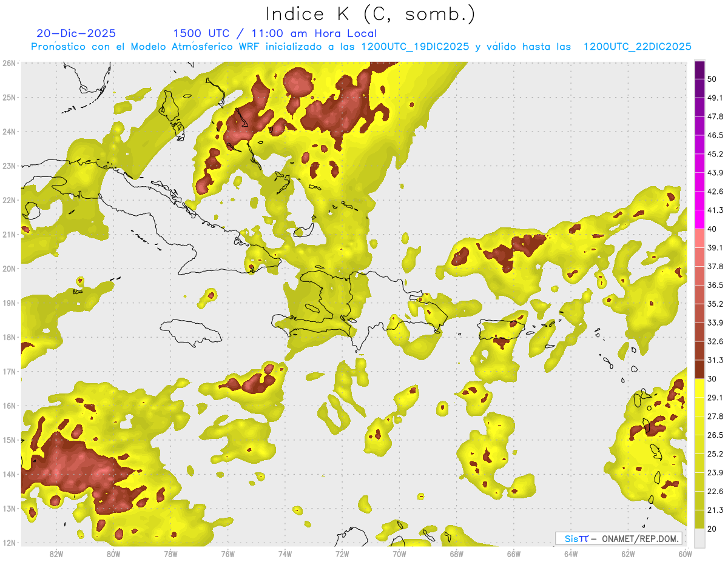Click the gray swatch below colorbar value 20
728x562 pixels.
tap(699, 537)
